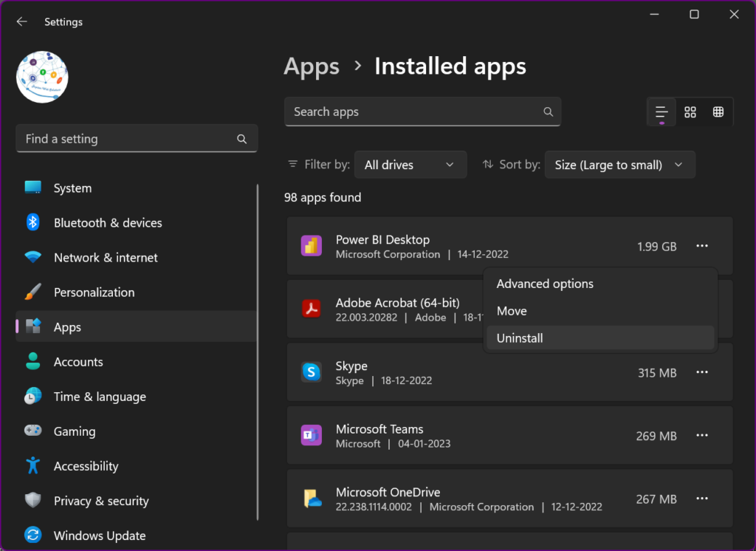Click the Personalization paintbrush icon
The image size is (756, 551).
pos(32,292)
